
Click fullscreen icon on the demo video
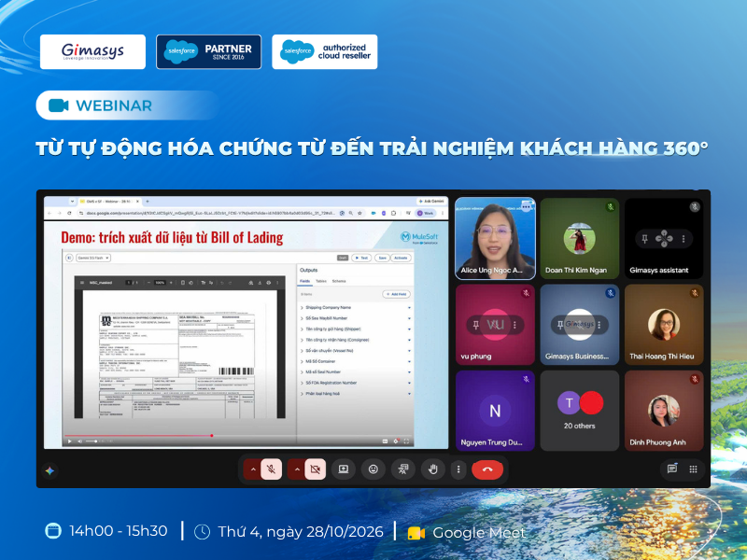point(406,441)
